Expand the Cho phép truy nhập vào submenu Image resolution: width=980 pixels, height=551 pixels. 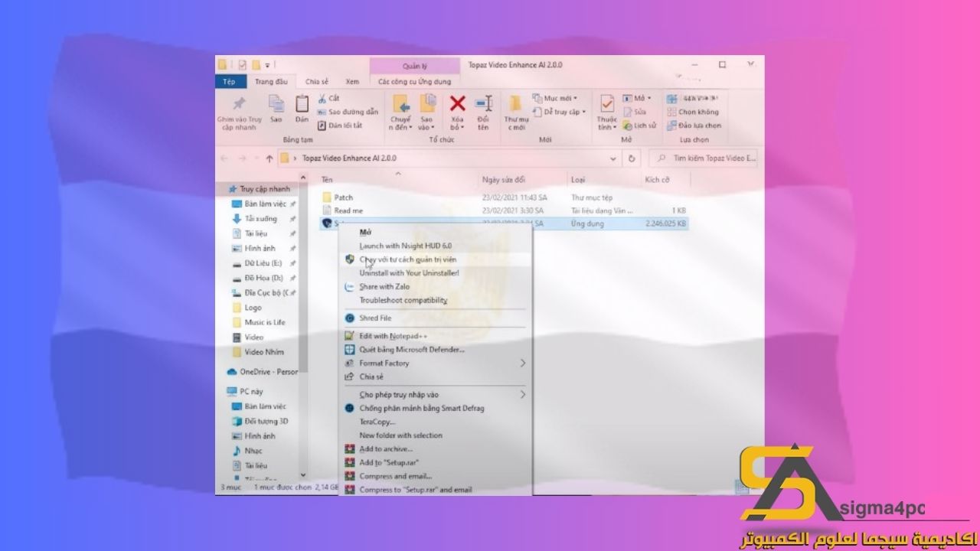point(523,395)
